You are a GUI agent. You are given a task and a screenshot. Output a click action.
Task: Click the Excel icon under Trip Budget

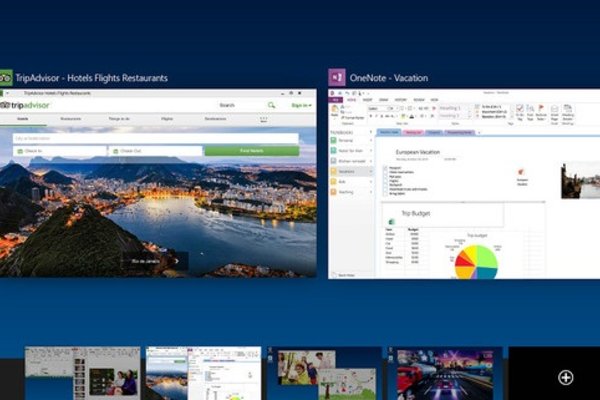point(391,222)
